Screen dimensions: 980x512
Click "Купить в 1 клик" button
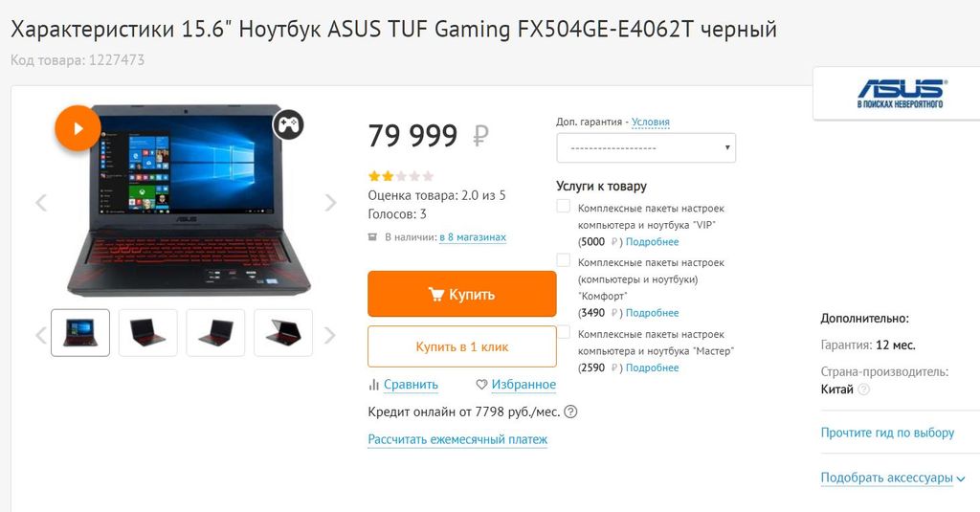tap(462, 346)
